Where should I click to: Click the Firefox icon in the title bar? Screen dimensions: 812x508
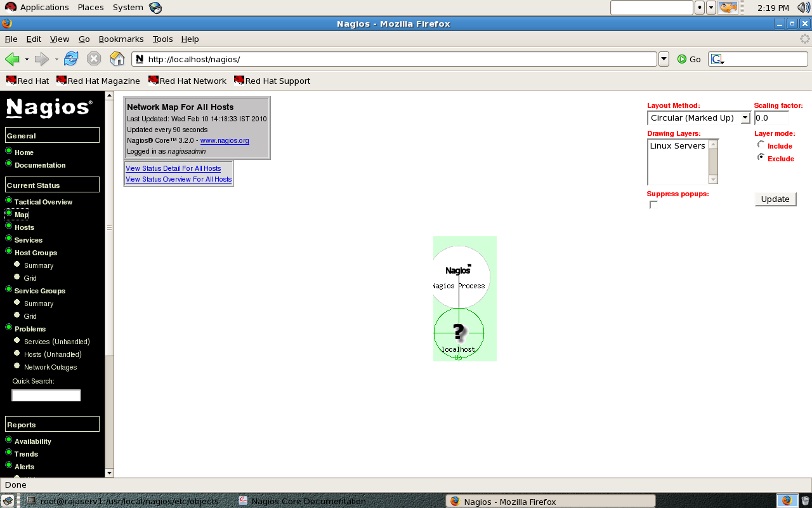pos(7,23)
